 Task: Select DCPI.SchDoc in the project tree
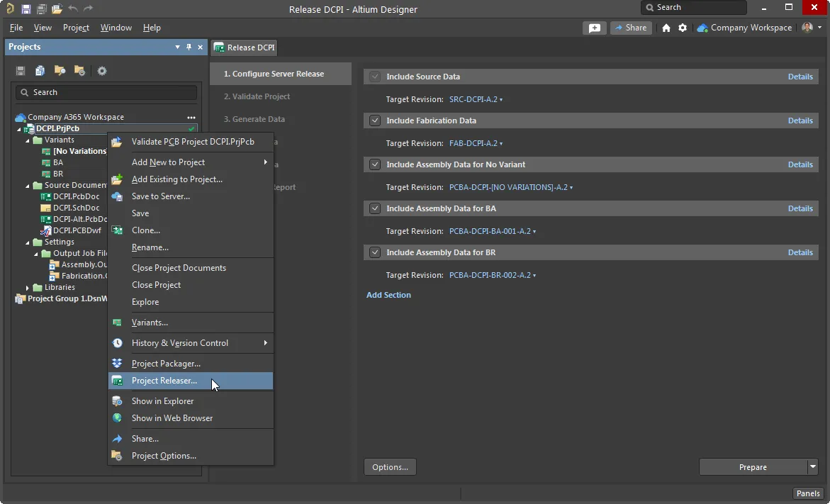tap(77, 208)
